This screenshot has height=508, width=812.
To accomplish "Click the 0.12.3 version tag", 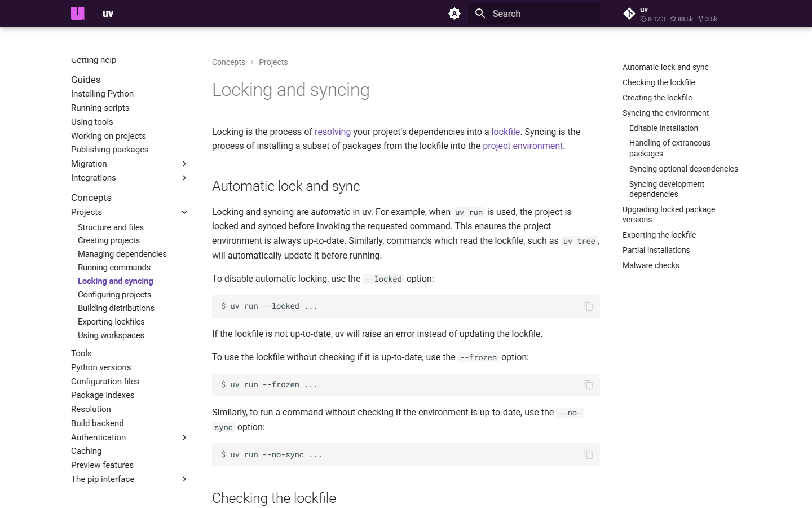I will pos(653,19).
